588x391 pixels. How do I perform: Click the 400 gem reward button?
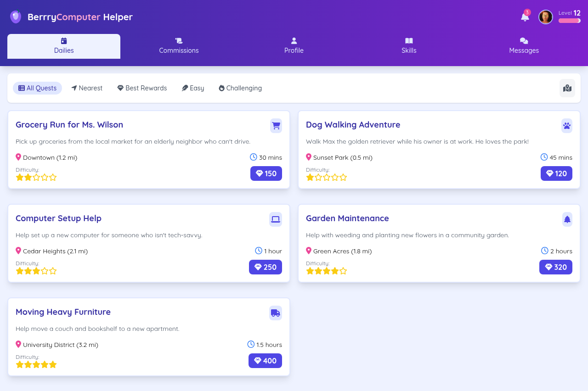click(265, 361)
